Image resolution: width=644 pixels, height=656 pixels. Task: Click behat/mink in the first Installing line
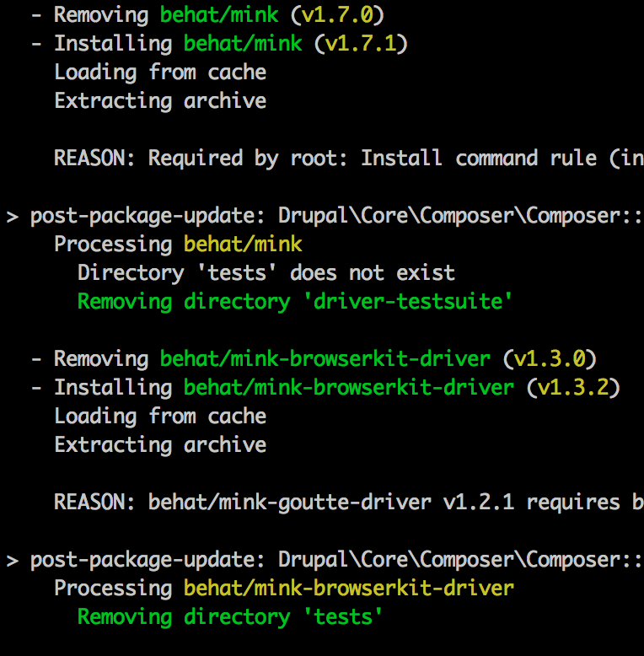[x=243, y=43]
